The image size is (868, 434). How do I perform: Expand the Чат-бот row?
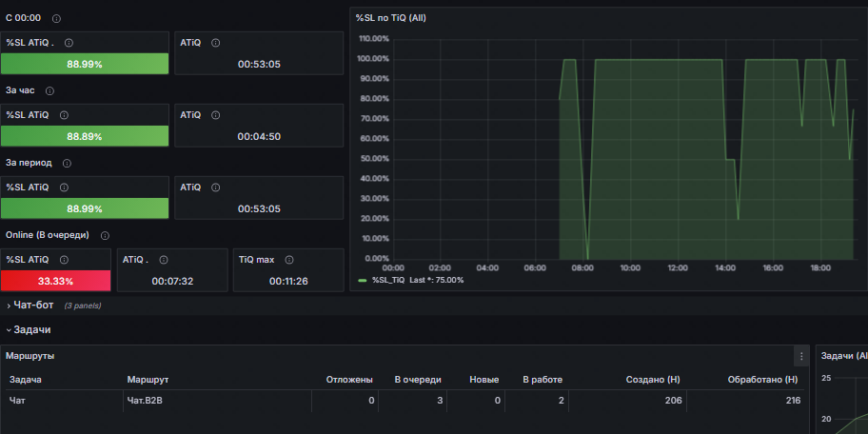click(31, 305)
